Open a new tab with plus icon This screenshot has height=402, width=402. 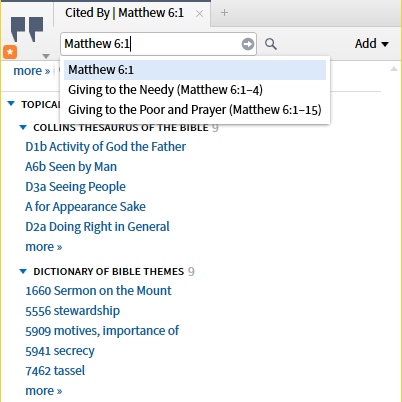click(x=224, y=13)
